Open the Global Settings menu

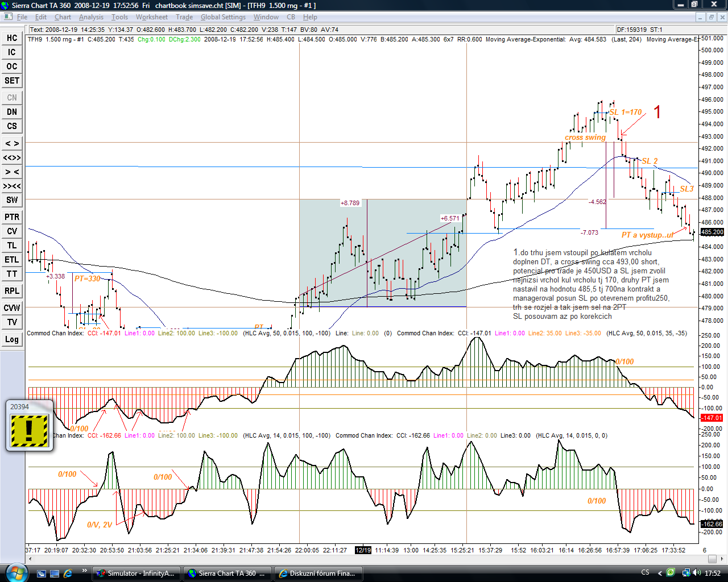point(223,17)
